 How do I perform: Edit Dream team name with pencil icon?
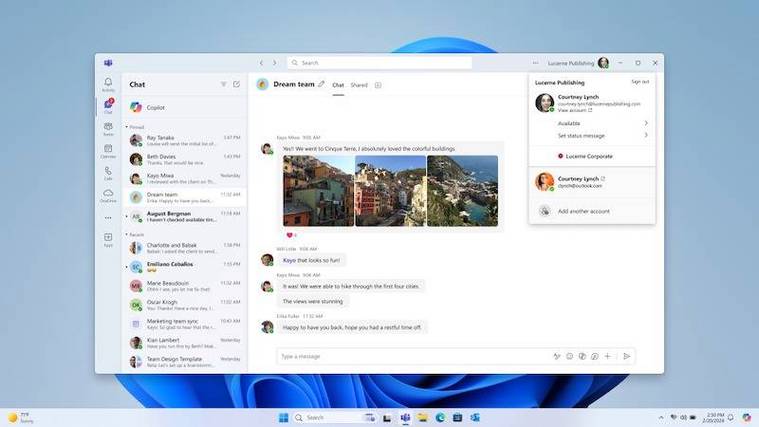tap(321, 85)
